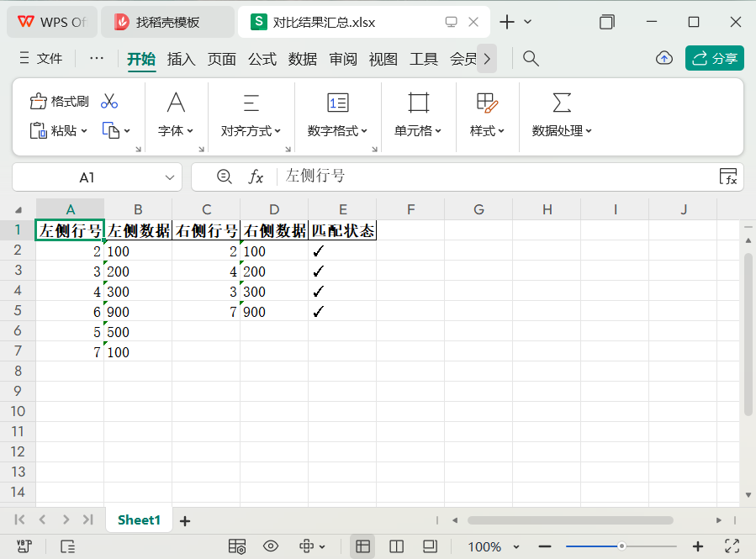Click cell containing 500
756x559 pixels.
138,331
